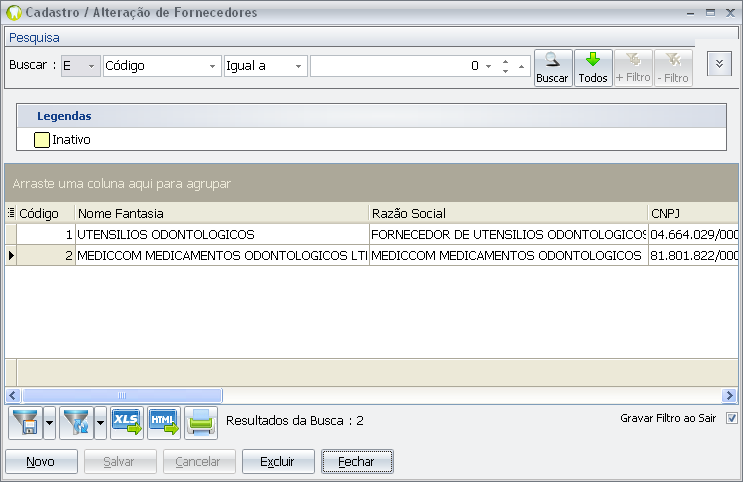743x482 pixels.
Task: Click the Excluir button
Action: 278,461
